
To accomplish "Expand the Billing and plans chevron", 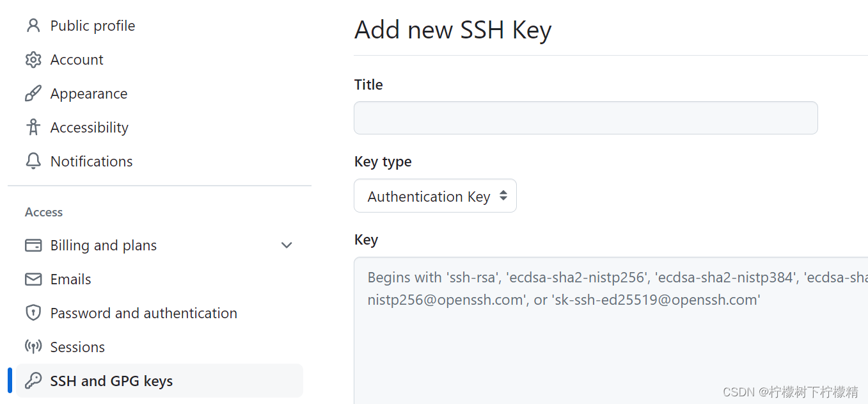I will 287,245.
